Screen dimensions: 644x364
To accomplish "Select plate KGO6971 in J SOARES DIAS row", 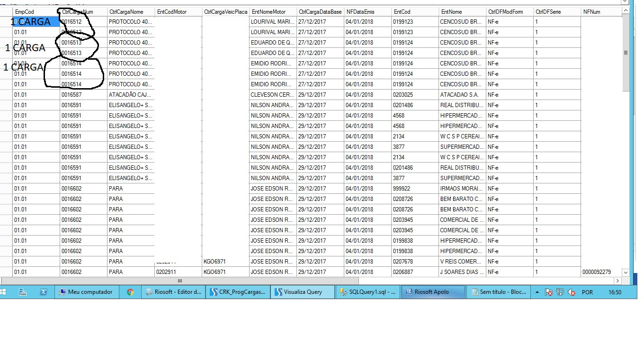I will click(x=225, y=272).
